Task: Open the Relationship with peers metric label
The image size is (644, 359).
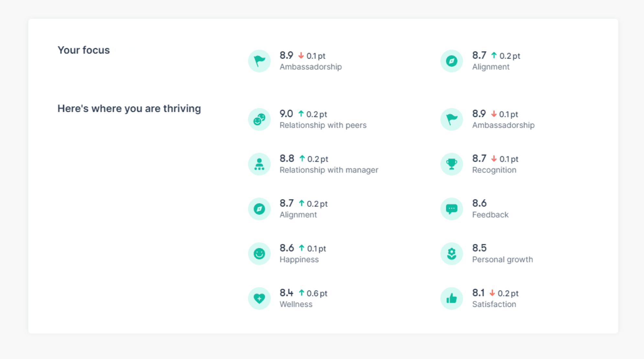Action: click(x=323, y=125)
